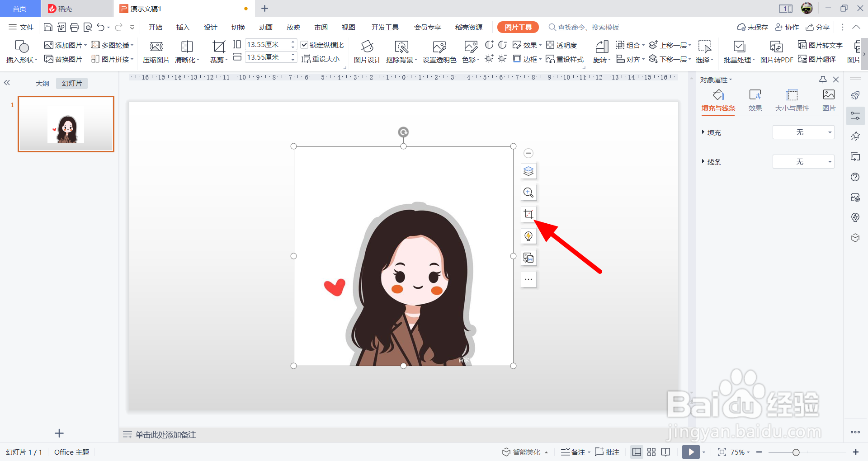Click the zoom out minus button

coord(759,452)
